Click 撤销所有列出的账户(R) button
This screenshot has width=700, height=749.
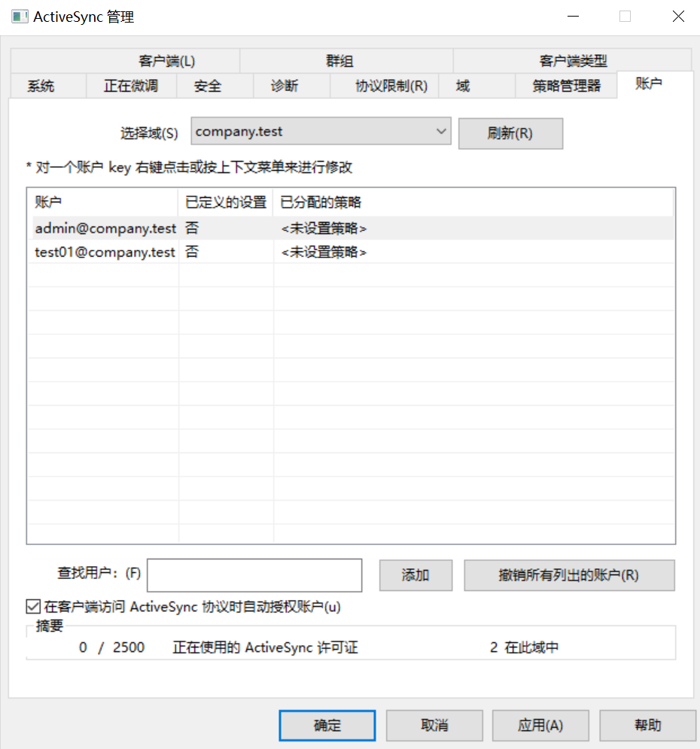point(569,575)
